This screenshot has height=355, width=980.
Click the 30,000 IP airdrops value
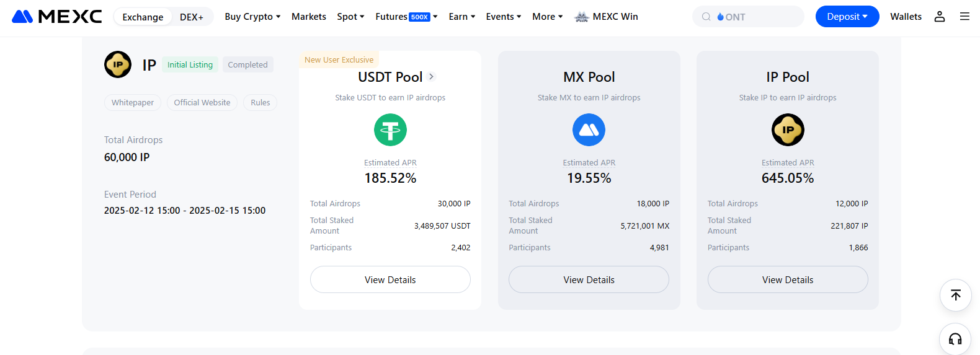(x=454, y=203)
